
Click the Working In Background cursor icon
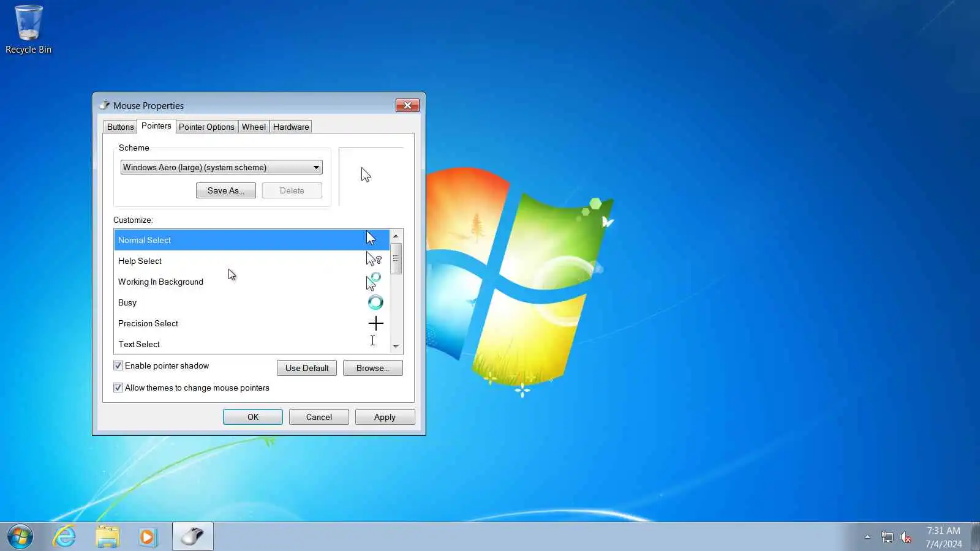[374, 281]
